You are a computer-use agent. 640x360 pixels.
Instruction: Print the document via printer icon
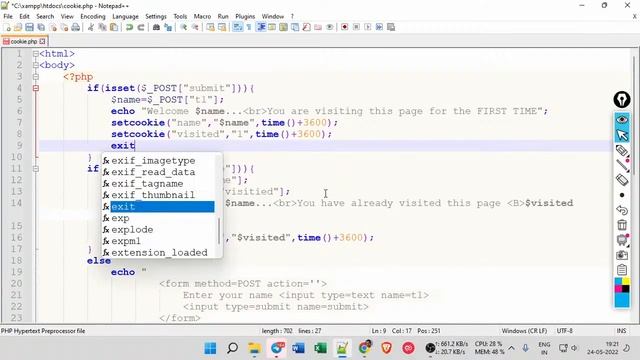[x=76, y=27]
